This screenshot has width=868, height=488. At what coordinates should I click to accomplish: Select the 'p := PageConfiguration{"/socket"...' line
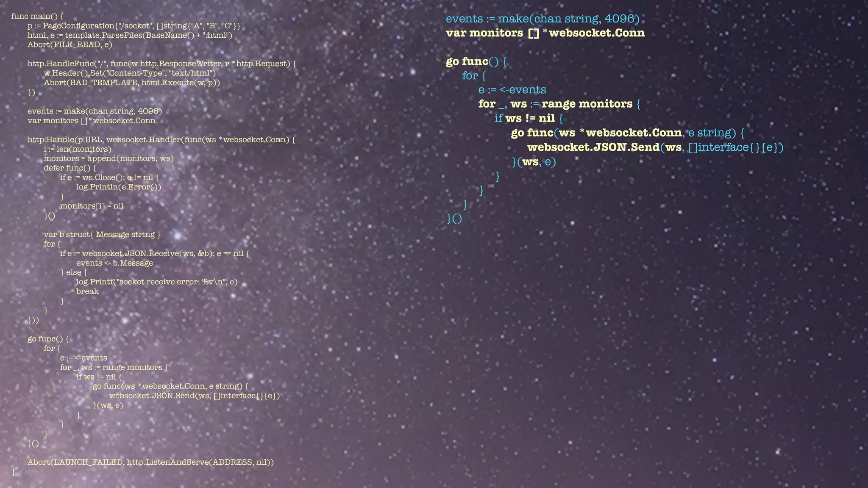134,26
